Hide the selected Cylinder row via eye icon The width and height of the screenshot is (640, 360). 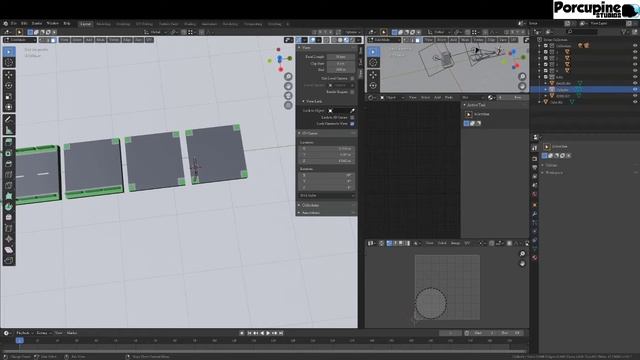tap(635, 89)
